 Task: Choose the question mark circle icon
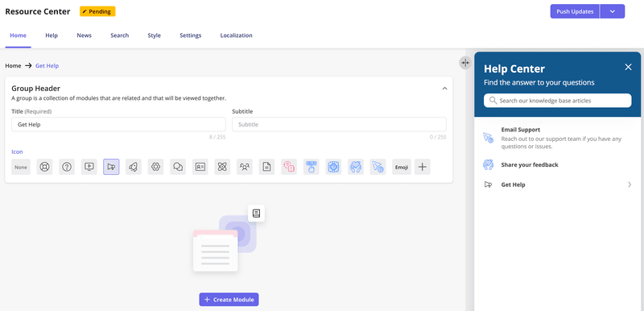click(67, 167)
